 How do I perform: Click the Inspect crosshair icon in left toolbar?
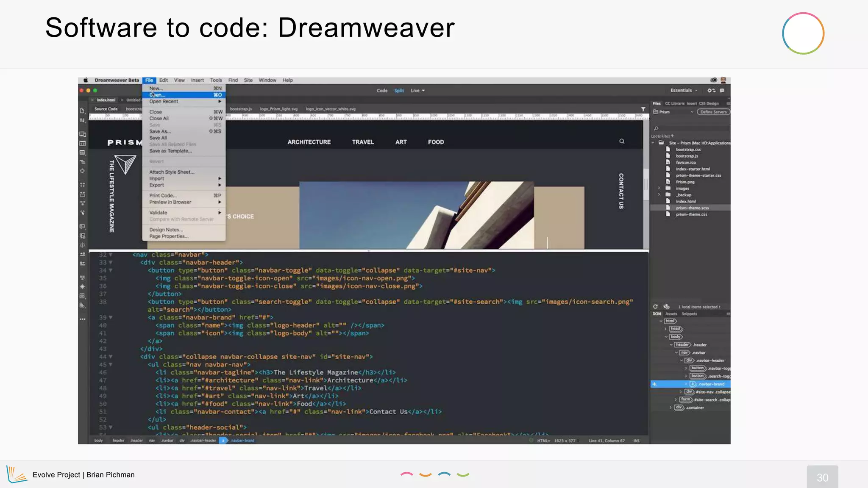[x=82, y=171]
